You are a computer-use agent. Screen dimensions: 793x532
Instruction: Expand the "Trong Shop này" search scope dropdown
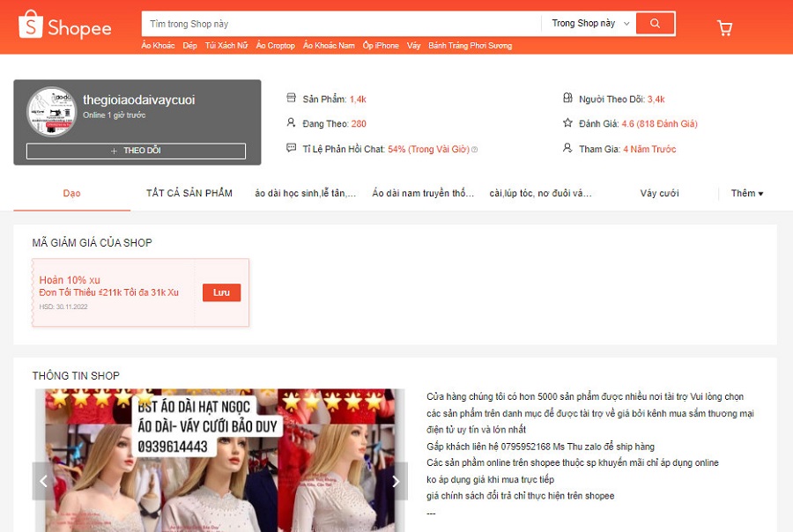[x=589, y=23]
